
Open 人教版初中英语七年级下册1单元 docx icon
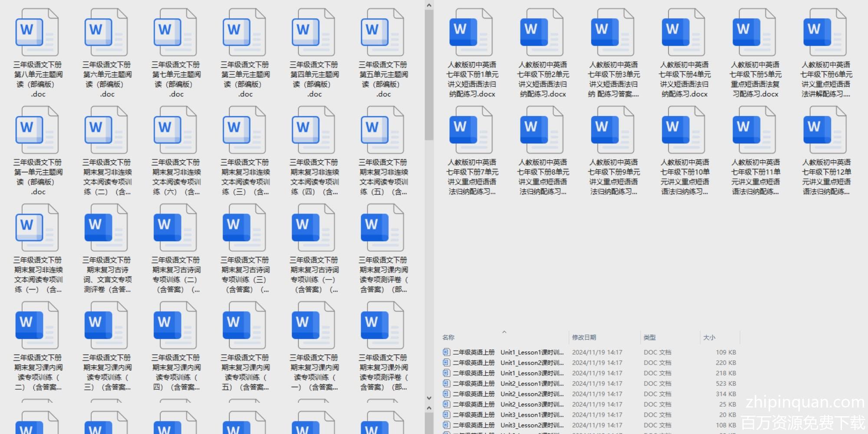click(470, 33)
